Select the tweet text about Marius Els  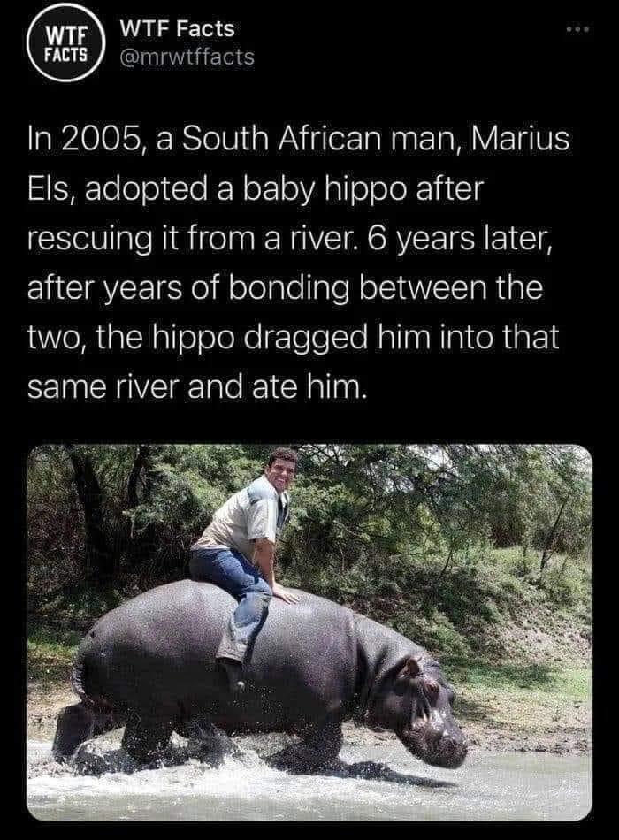tap(298, 263)
